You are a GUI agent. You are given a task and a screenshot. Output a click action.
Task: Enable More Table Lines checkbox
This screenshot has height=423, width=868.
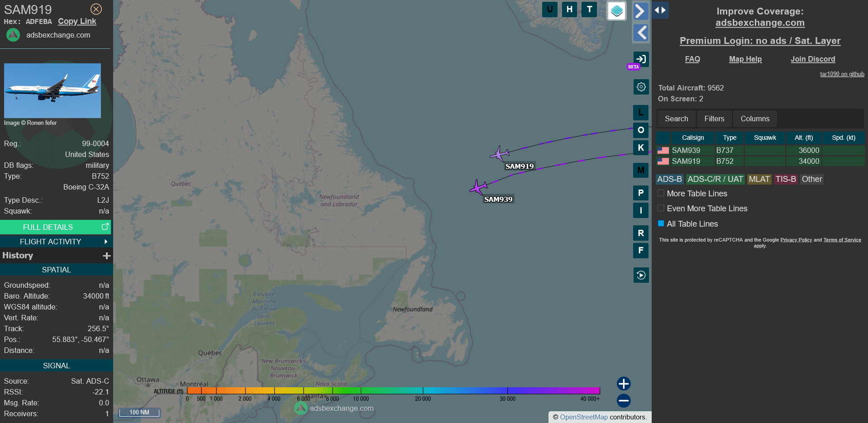click(661, 193)
